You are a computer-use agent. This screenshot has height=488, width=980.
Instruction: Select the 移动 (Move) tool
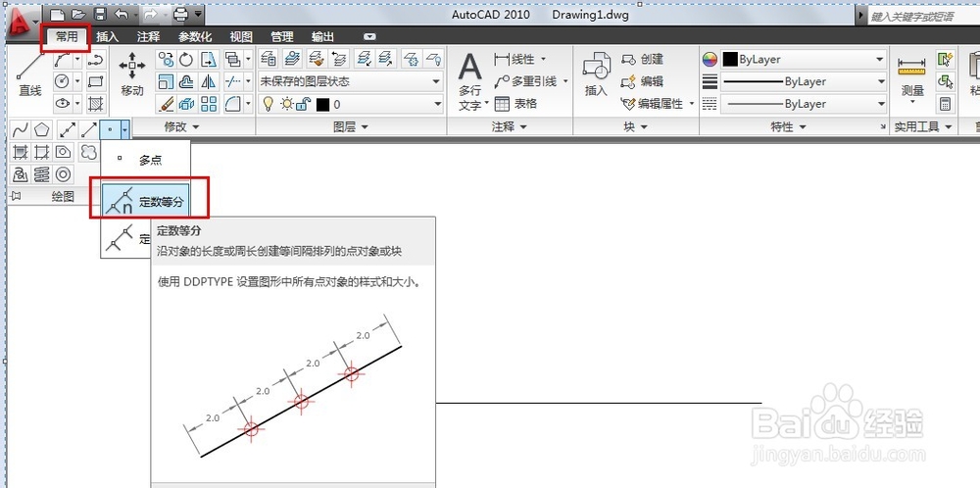(132, 73)
